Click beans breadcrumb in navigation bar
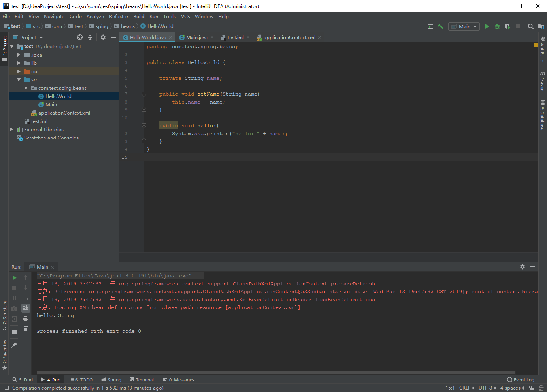 click(128, 26)
